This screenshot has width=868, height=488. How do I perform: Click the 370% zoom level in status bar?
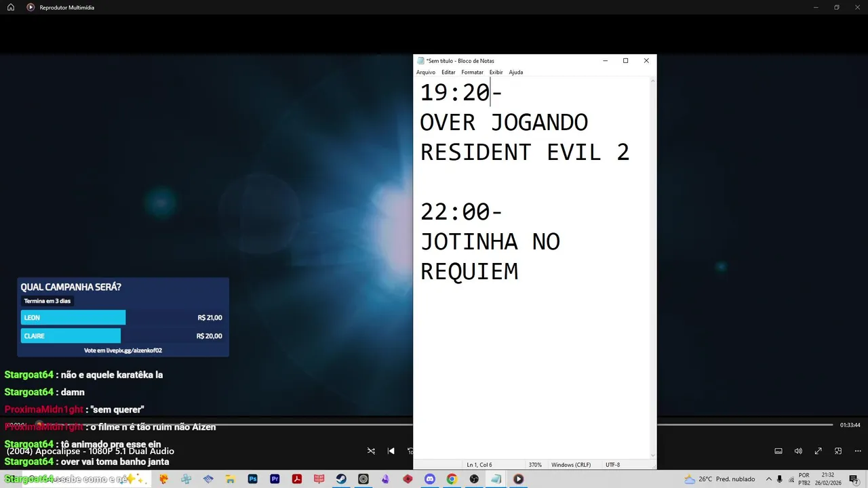pos(535,465)
